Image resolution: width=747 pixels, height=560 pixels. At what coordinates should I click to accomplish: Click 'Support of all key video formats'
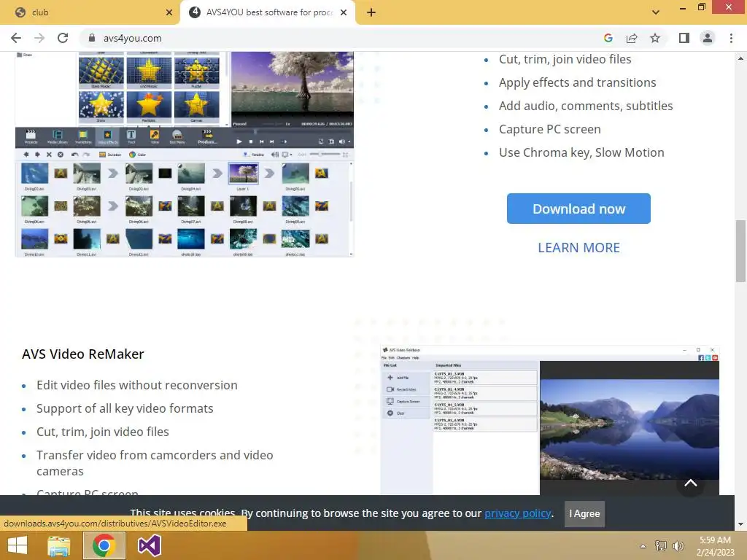125,408
